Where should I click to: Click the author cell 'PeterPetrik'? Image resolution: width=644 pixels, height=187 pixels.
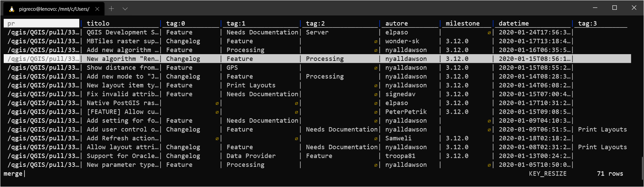click(406, 112)
